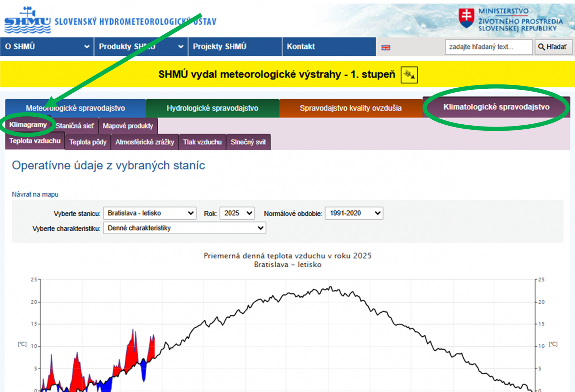This screenshot has height=392, width=575.
Task: Open the Rok year dropdown
Action: tap(237, 213)
